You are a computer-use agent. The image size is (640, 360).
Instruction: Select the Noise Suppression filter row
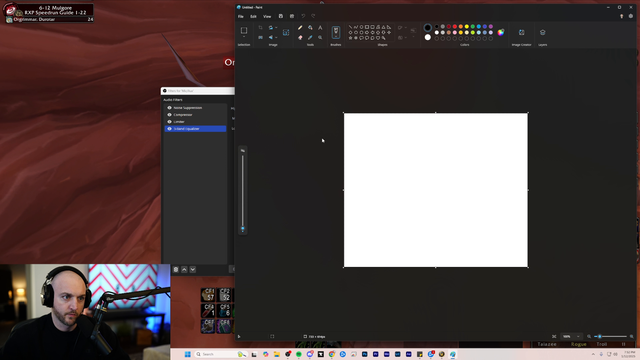point(196,108)
